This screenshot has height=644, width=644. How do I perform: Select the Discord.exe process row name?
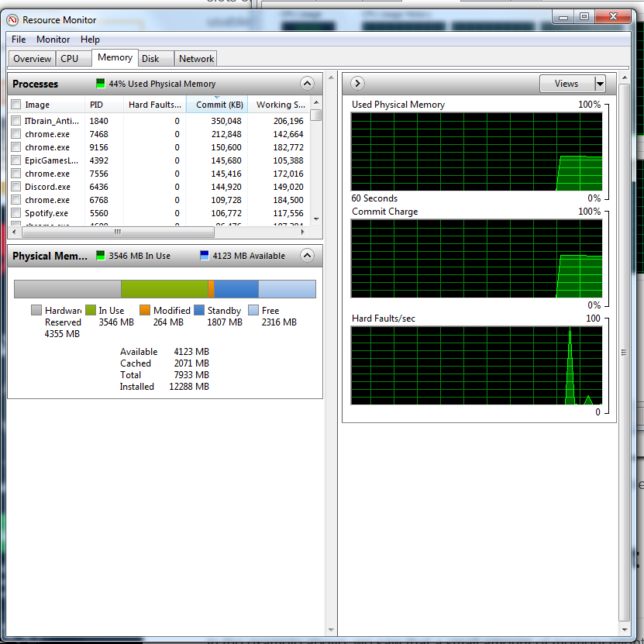point(47,187)
